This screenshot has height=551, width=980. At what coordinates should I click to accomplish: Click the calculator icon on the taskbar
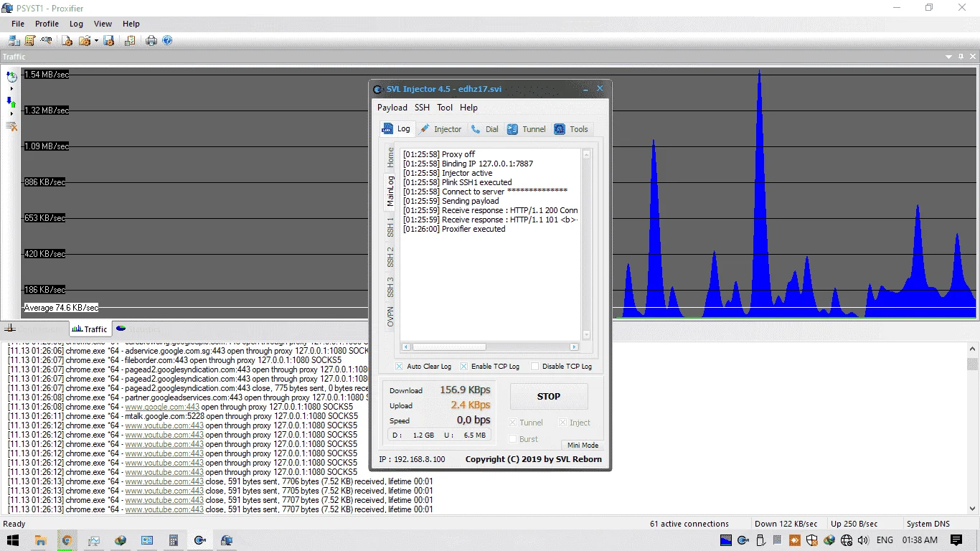coord(174,540)
